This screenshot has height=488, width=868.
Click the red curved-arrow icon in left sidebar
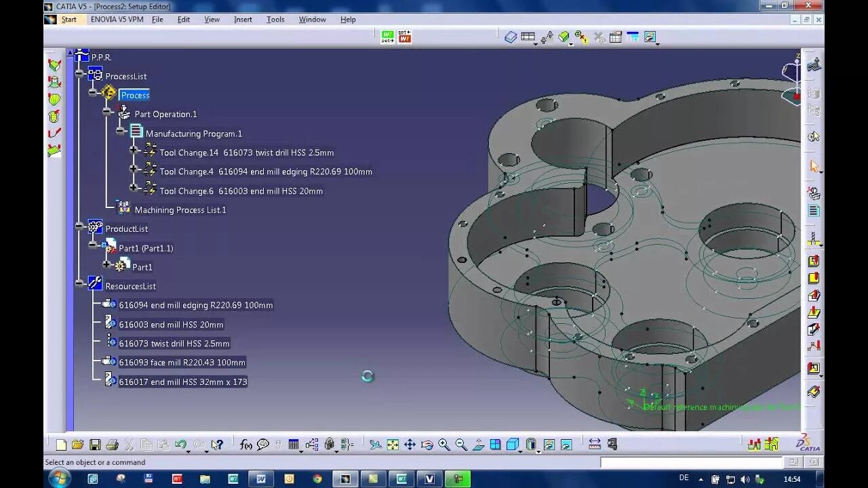(x=54, y=133)
